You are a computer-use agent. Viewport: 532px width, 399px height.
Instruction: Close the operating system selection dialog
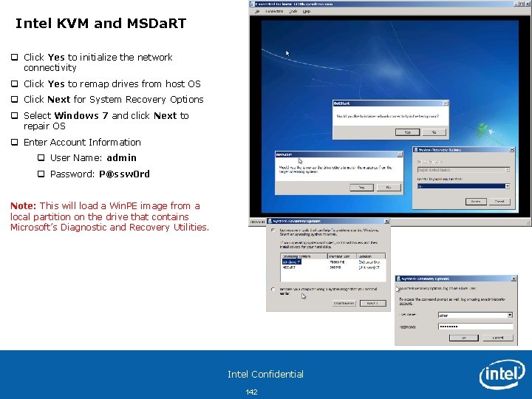tap(386, 221)
